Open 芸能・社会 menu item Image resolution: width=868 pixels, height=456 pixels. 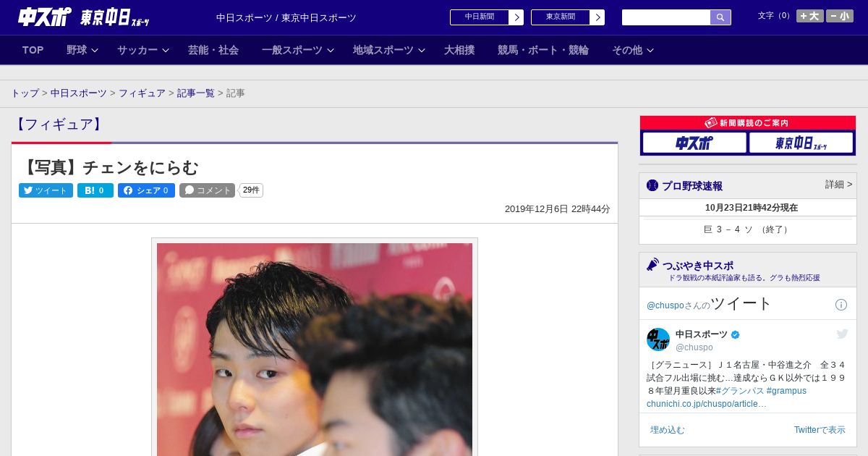[x=213, y=50]
